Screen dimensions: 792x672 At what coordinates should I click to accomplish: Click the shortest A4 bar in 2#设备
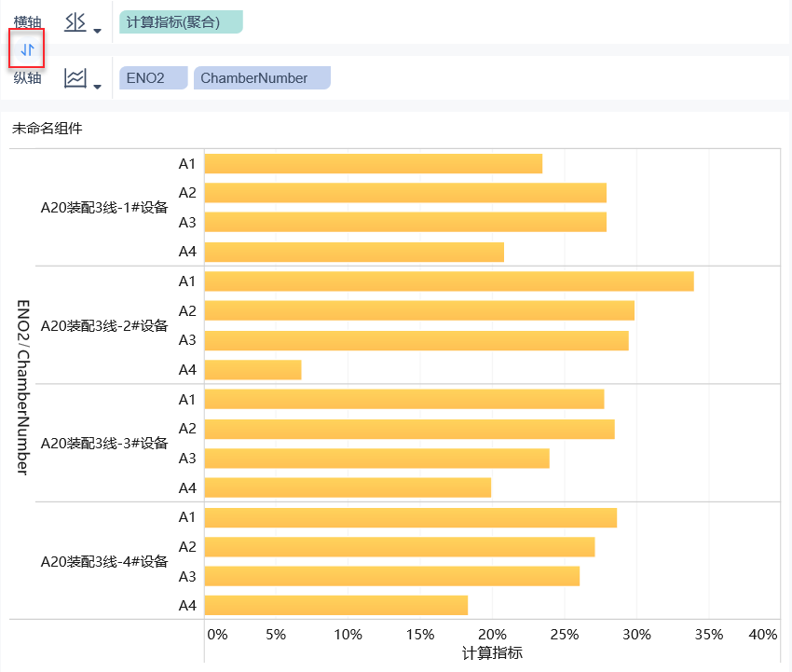pos(253,370)
